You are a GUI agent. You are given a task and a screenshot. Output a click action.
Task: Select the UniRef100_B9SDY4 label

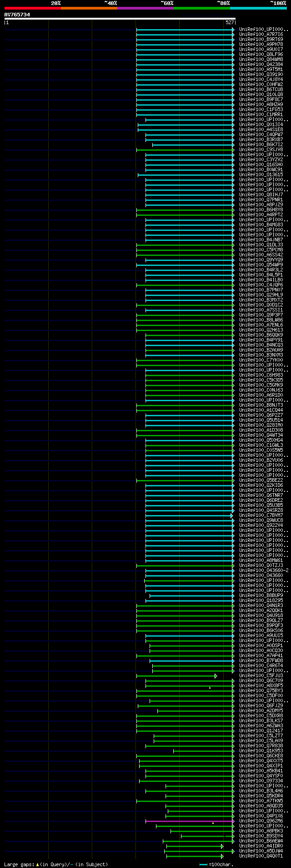click(x=261, y=836)
